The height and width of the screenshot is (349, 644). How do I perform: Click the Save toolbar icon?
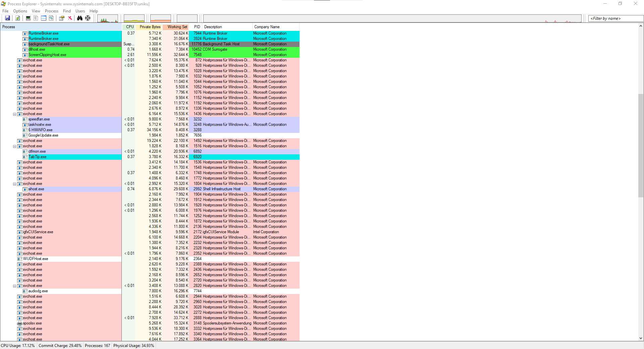point(7,18)
